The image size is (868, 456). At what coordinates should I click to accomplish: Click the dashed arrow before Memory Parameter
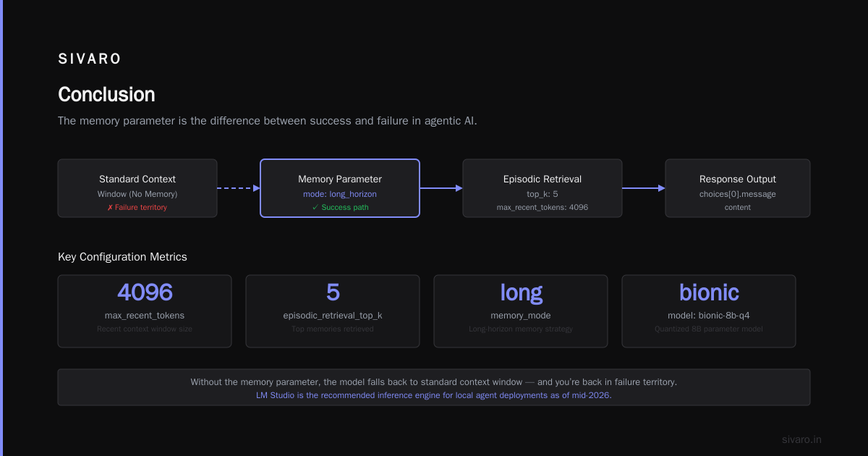(239, 188)
